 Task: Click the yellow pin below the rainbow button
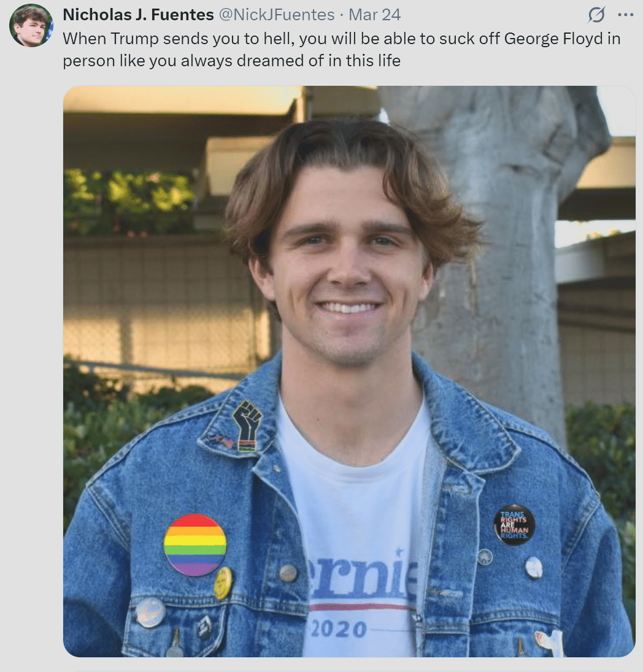(223, 583)
